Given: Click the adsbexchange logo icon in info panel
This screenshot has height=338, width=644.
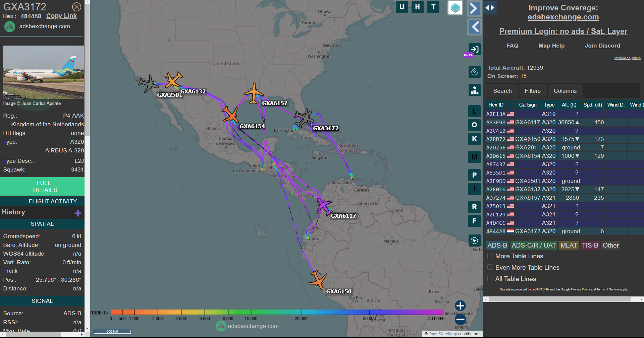Looking at the screenshot, I should click(10, 26).
